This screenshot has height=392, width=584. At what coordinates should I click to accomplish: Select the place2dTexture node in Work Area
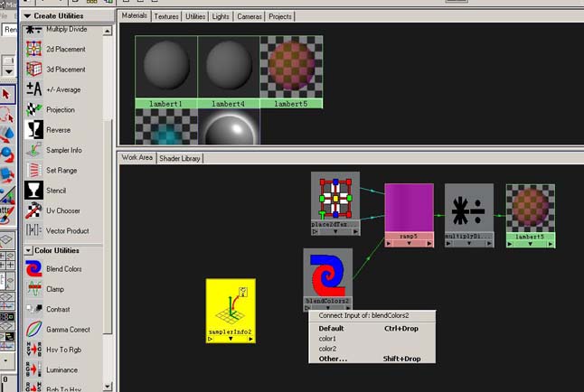tap(335, 203)
